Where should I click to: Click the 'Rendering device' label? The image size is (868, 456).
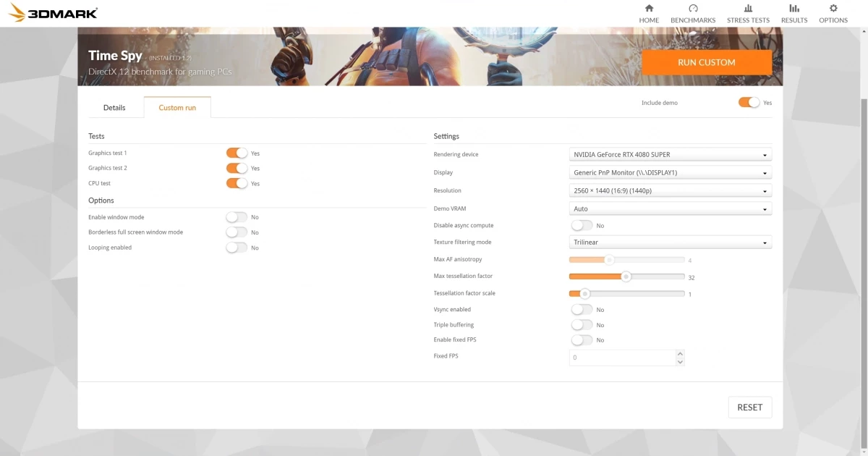click(456, 154)
